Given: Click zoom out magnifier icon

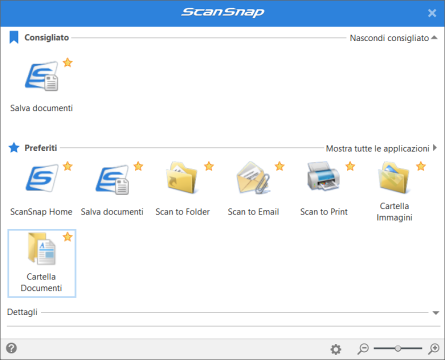Looking at the screenshot, I should 363,349.
